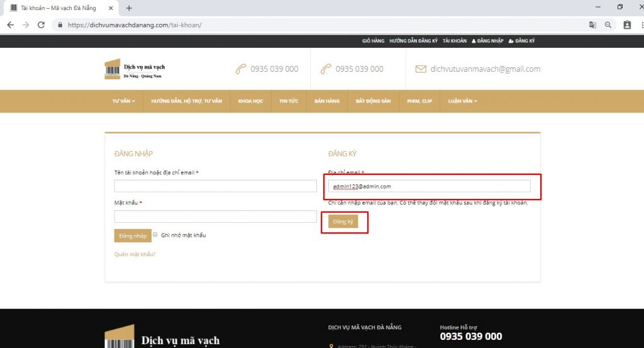The width and height of the screenshot is (644, 348).
Task: Click the browser forward arrow
Action: pyautogui.click(x=25, y=25)
